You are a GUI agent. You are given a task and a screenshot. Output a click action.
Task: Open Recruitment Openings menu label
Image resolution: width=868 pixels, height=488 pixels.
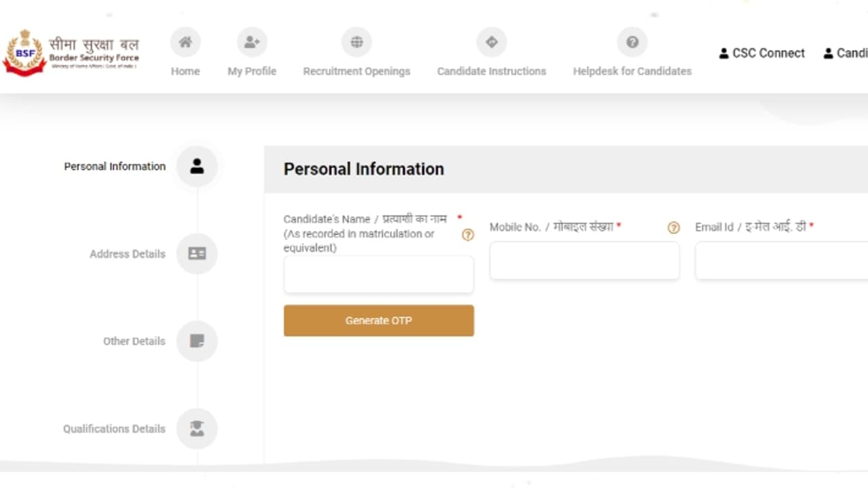point(357,71)
